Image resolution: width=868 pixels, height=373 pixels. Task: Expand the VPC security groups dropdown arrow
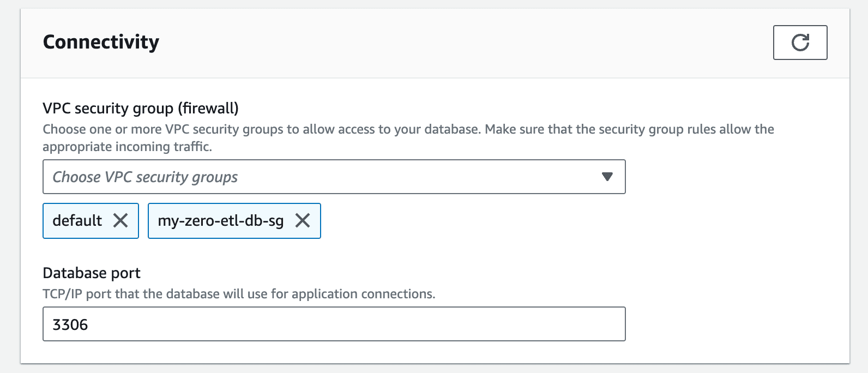pyautogui.click(x=607, y=177)
